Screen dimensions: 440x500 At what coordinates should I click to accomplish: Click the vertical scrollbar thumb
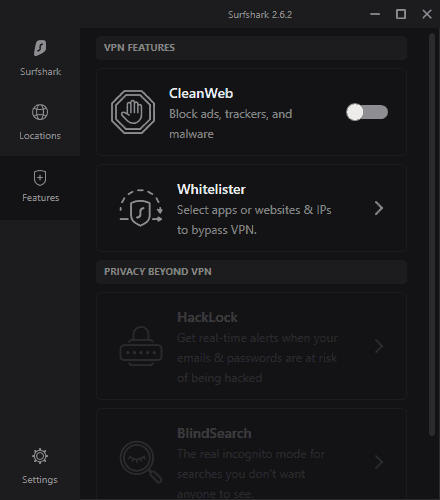[x=432, y=234]
